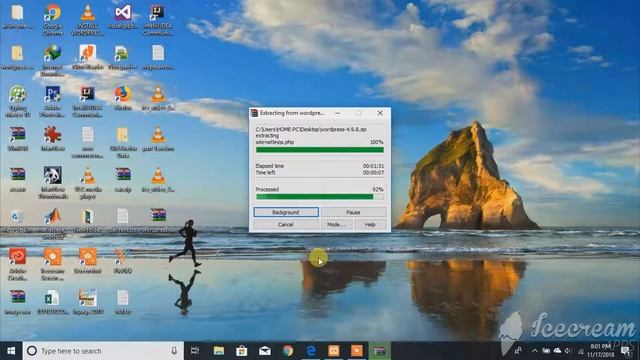Click the current file progress bar
The image size is (640, 360).
pyautogui.click(x=320, y=150)
